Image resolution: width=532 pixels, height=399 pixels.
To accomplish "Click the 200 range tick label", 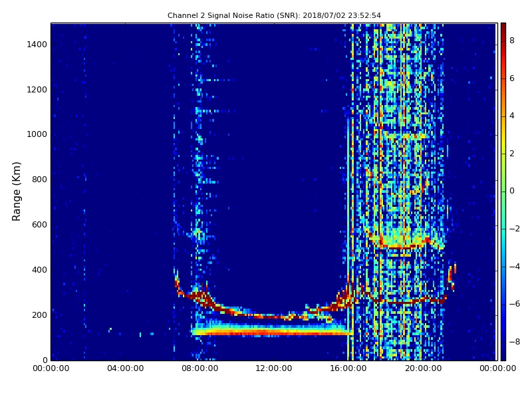I will coord(39,315).
